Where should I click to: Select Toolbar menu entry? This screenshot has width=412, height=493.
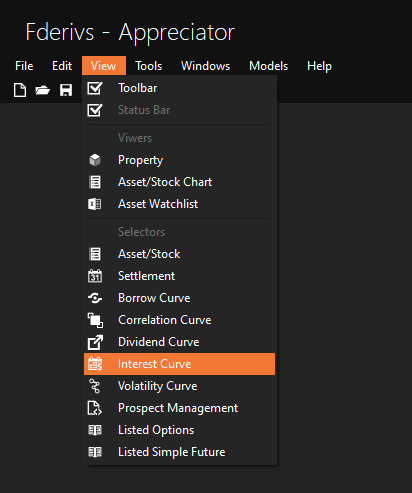tap(179, 88)
